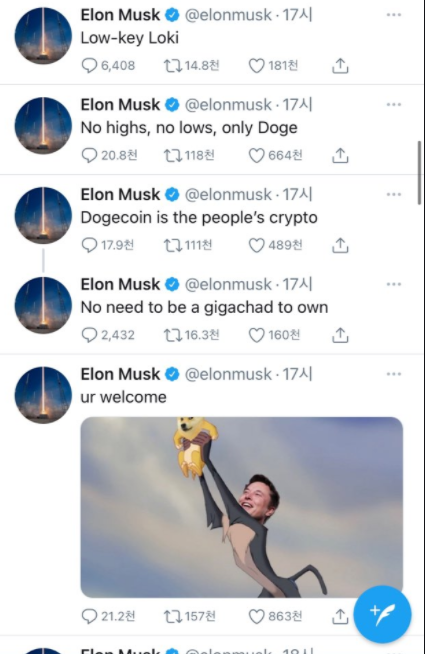The image size is (425, 654).
Task: Open more options for 'Low-key Loki' tweet
Action: click(394, 15)
